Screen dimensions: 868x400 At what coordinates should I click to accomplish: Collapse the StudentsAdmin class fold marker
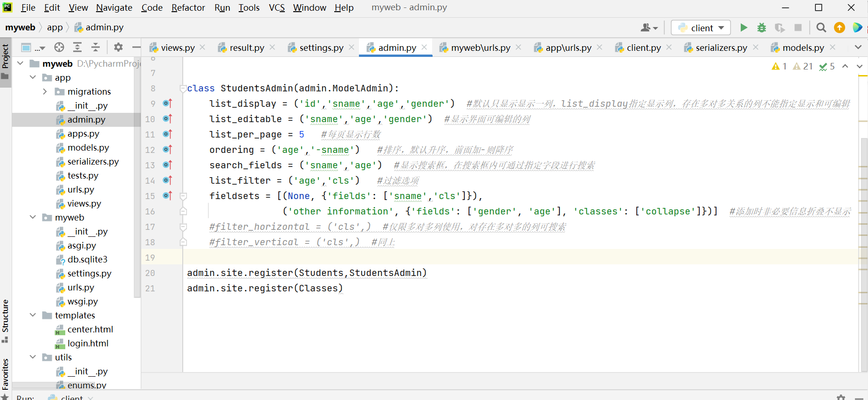pyautogui.click(x=183, y=88)
